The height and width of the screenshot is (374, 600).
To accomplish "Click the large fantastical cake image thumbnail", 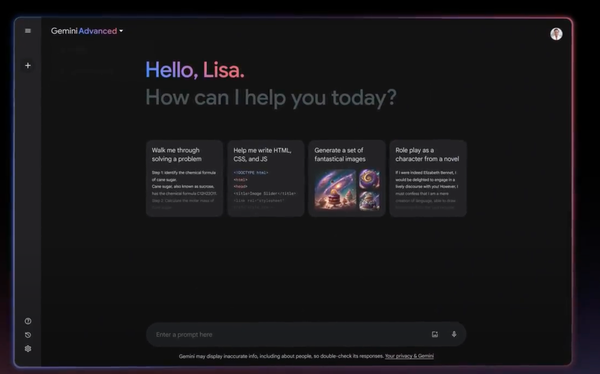I will coord(335,190).
